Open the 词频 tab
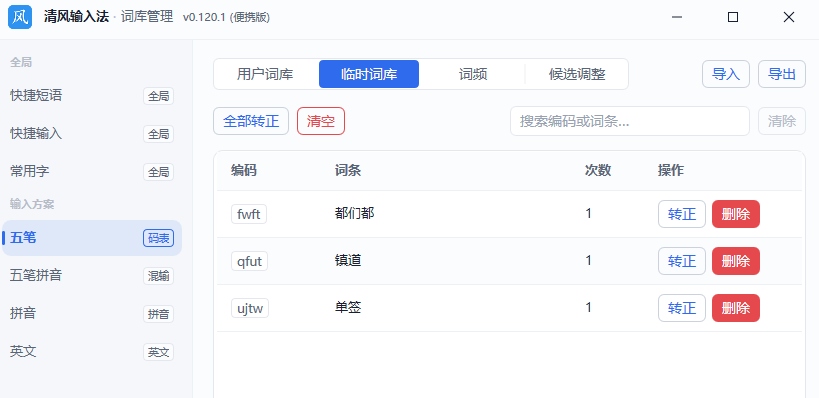819x398 pixels. pos(473,74)
